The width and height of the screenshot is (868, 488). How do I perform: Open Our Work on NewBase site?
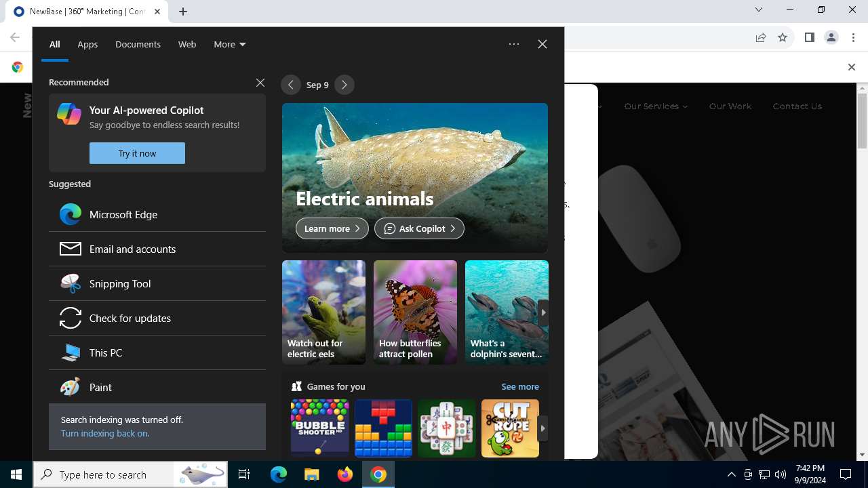pyautogui.click(x=730, y=106)
